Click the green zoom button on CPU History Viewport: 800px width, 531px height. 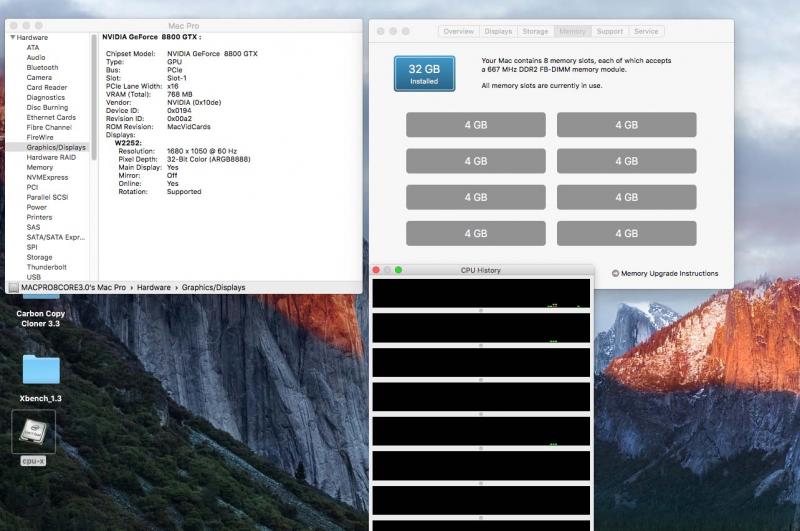pyautogui.click(x=398, y=270)
